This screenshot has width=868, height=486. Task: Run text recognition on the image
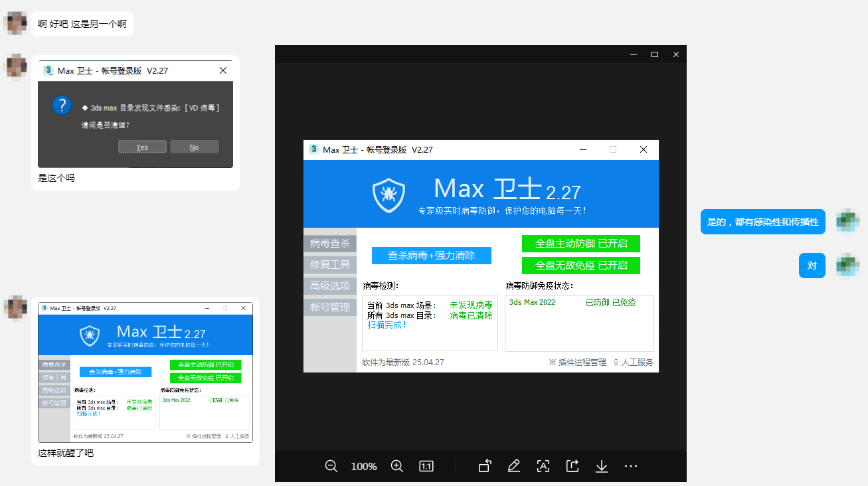click(543, 466)
